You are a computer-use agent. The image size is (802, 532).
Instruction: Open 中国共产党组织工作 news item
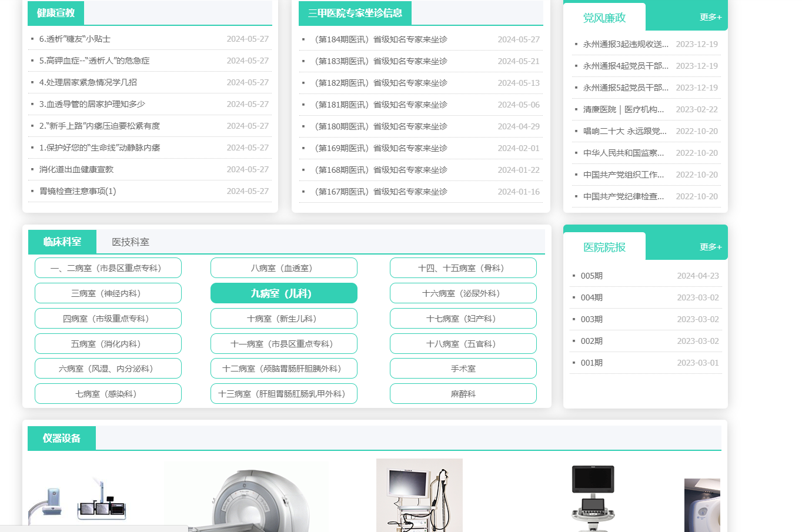click(x=623, y=175)
